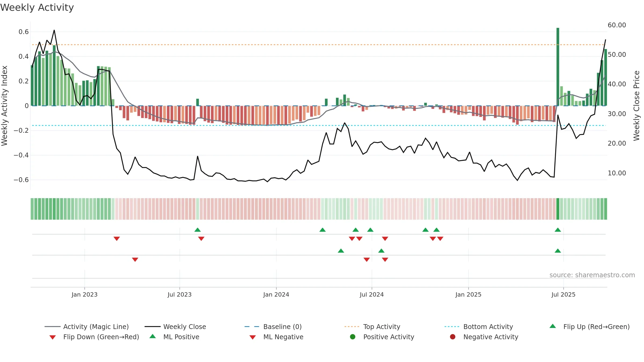644x362 pixels.
Task: Click the Jul 2023 x-axis label
Action: point(180,294)
